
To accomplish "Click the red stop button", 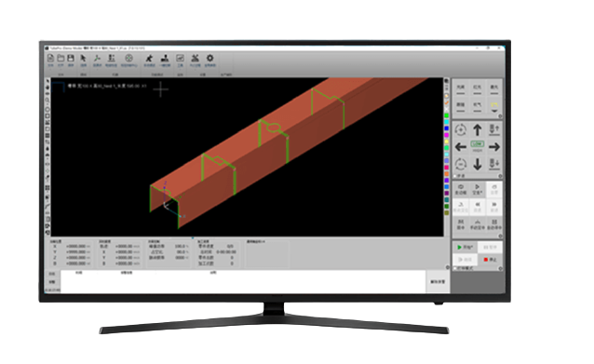I will (x=490, y=260).
